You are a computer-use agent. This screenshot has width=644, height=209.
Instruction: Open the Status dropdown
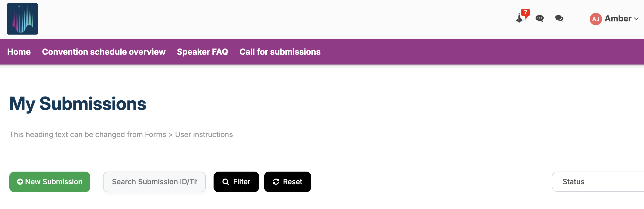click(598, 182)
